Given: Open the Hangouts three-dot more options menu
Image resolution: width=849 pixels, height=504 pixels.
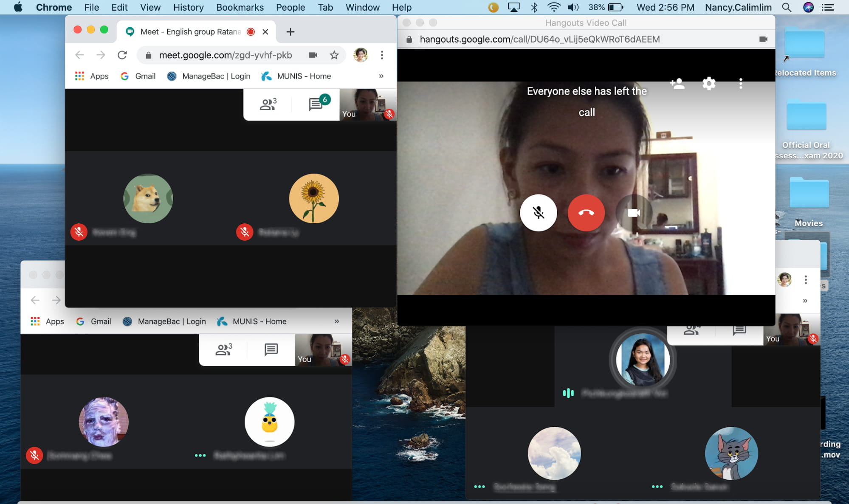Looking at the screenshot, I should (741, 84).
